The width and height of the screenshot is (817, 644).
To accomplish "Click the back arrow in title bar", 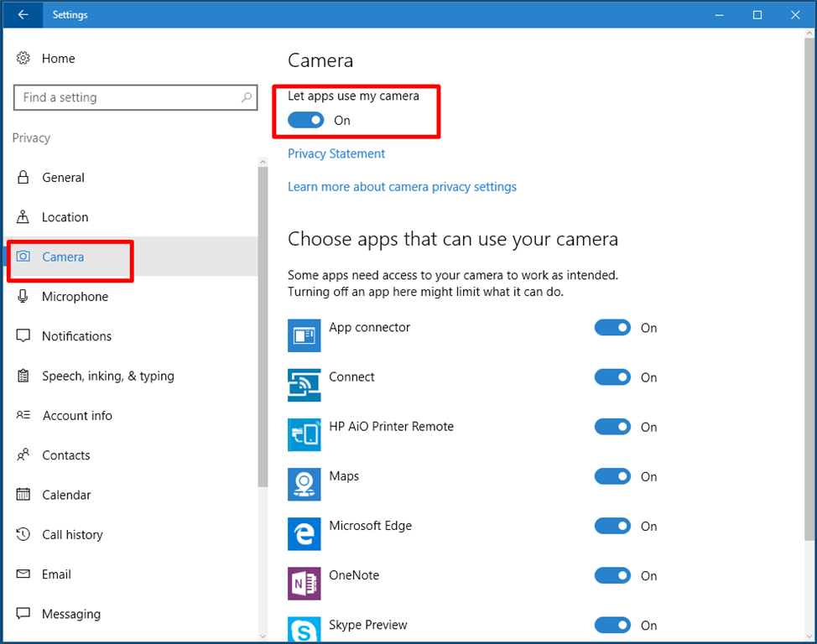I will coord(23,14).
